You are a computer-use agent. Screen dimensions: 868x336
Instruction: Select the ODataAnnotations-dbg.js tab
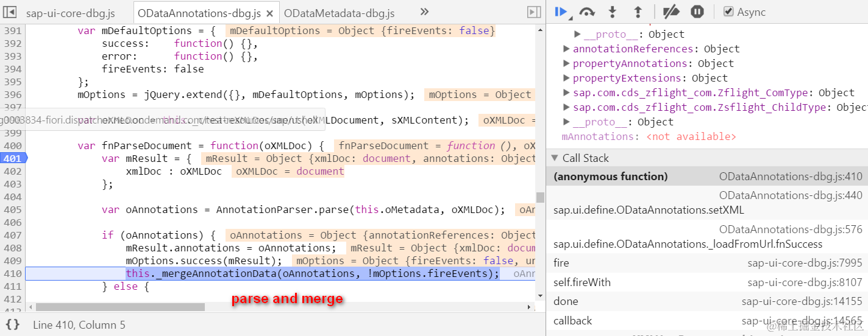coord(199,13)
